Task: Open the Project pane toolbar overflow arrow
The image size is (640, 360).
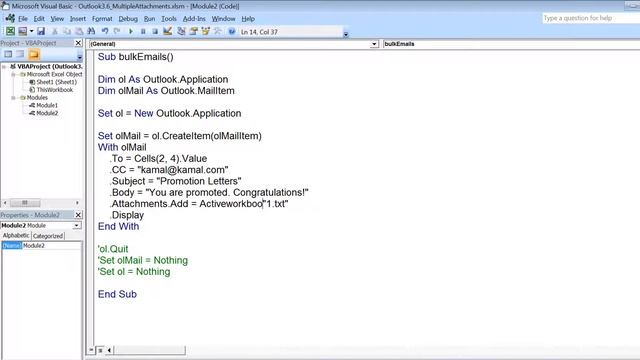Action: click(x=80, y=57)
